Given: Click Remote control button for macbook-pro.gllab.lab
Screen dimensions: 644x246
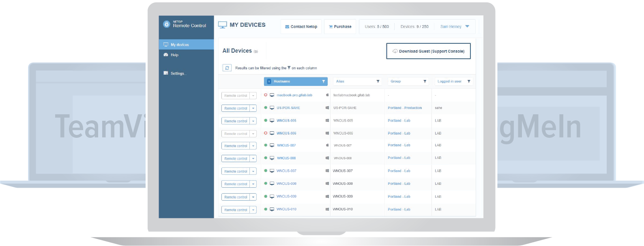Looking at the screenshot, I should click(236, 96).
